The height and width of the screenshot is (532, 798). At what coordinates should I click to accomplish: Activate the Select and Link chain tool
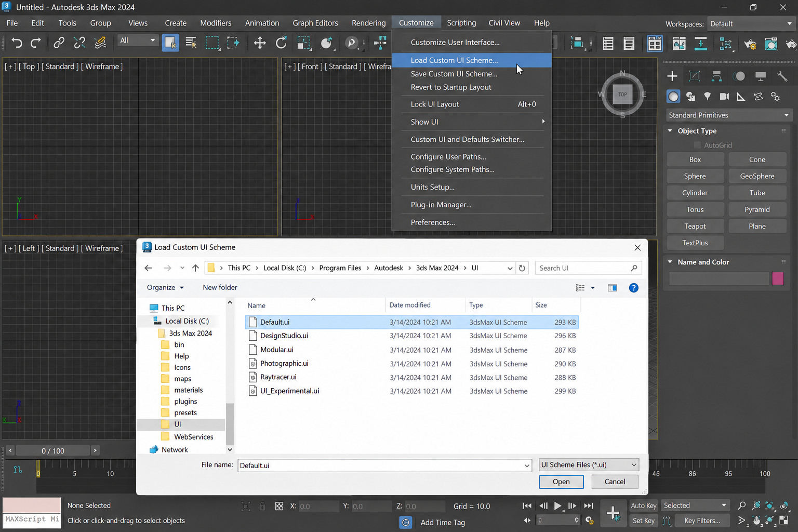pos(59,43)
